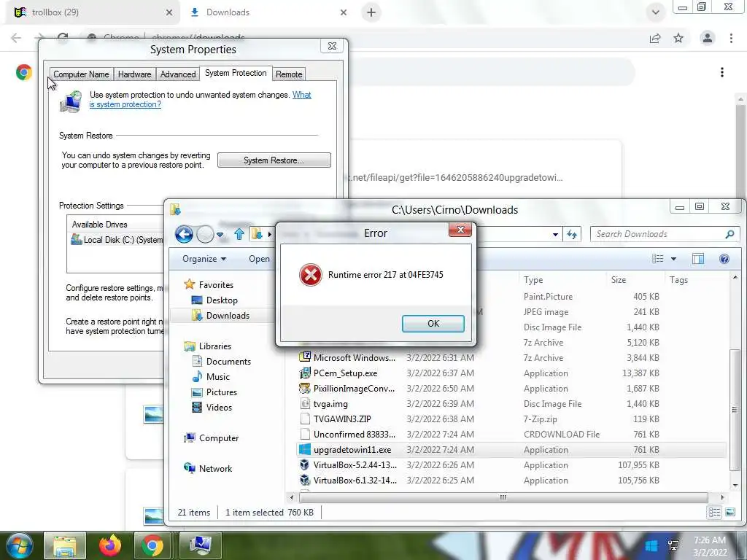
Task: Switch to the Hardware tab
Action: [x=134, y=74]
